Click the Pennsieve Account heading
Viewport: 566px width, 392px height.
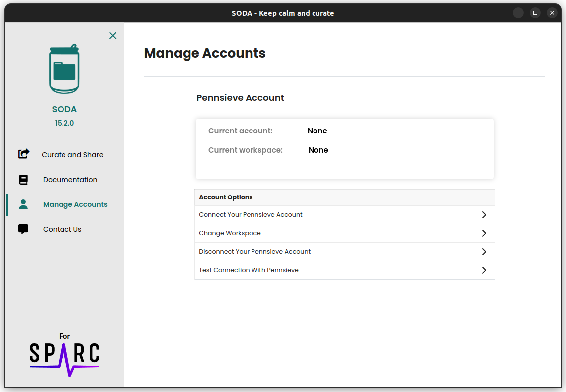point(240,98)
